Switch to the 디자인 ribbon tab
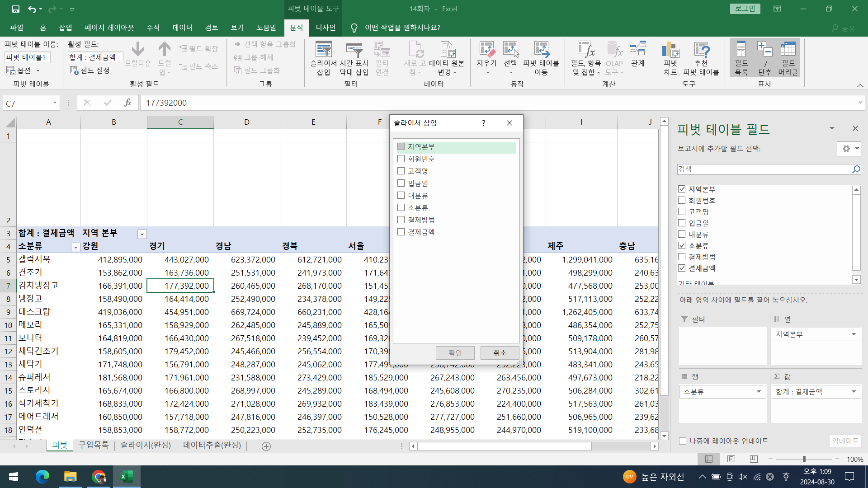 325,28
